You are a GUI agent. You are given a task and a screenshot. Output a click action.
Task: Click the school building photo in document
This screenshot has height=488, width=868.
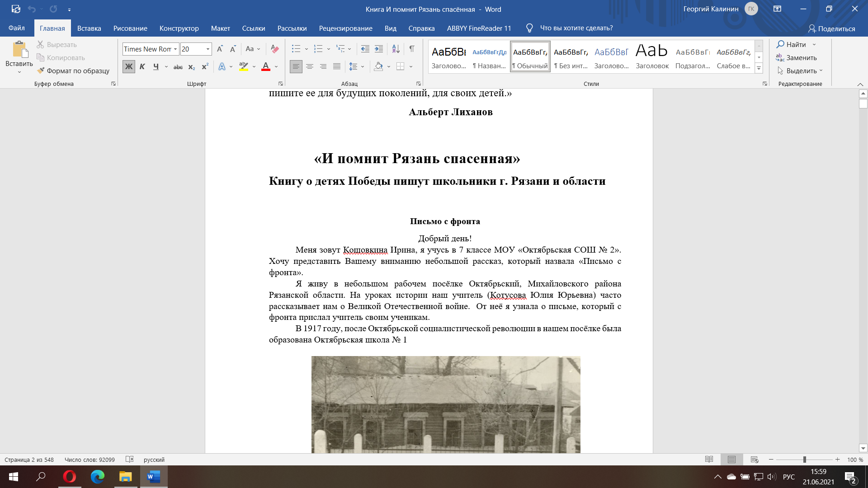coord(446,404)
